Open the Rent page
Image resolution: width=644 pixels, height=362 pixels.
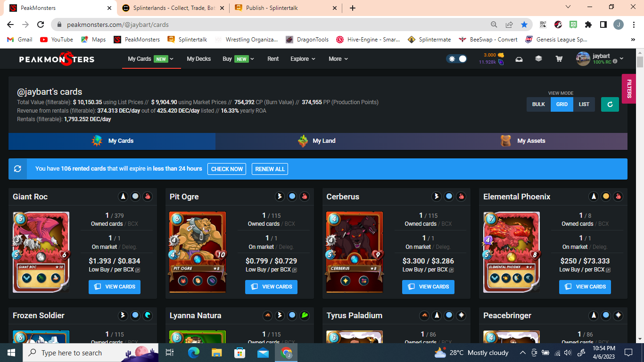[273, 59]
